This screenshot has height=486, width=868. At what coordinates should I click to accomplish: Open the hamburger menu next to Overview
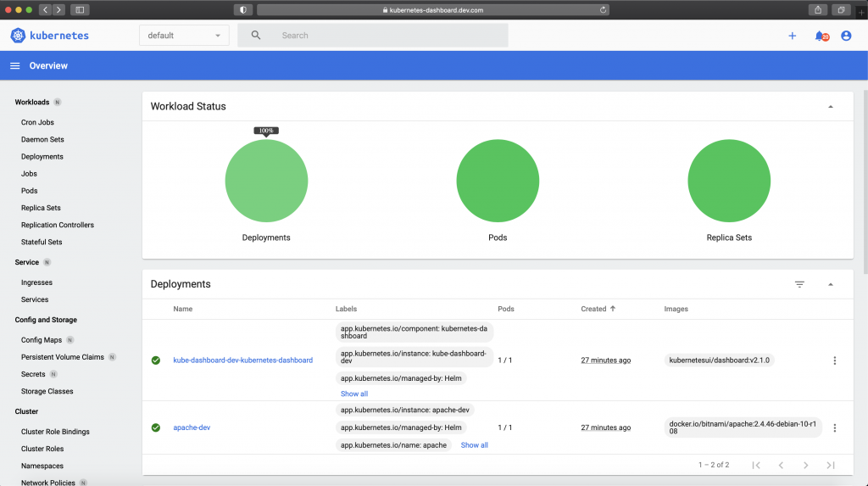[15, 65]
